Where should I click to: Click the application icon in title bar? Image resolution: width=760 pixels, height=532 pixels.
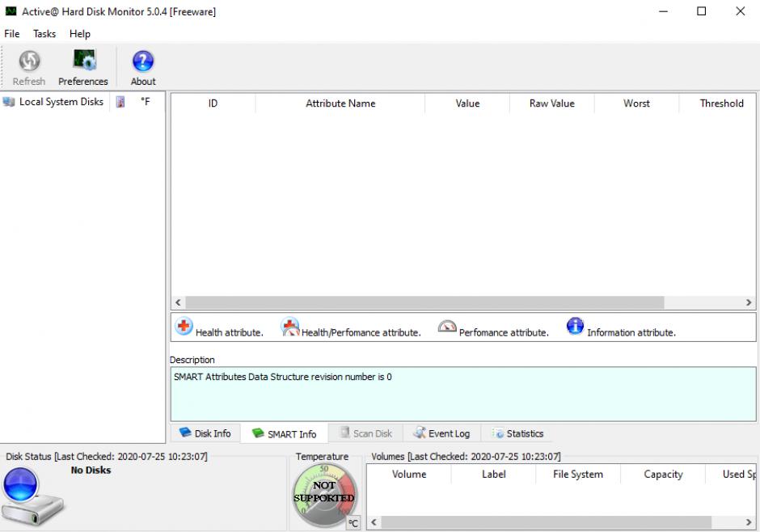pos(11,11)
